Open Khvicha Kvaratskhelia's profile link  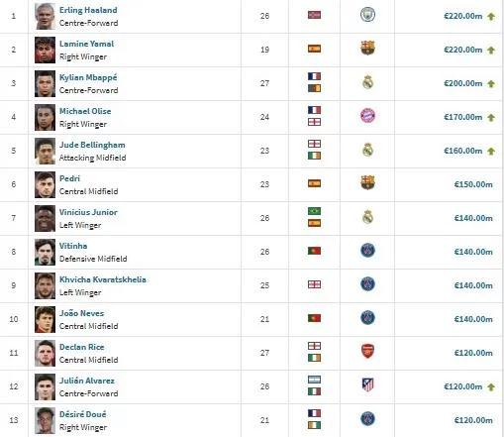(x=103, y=279)
